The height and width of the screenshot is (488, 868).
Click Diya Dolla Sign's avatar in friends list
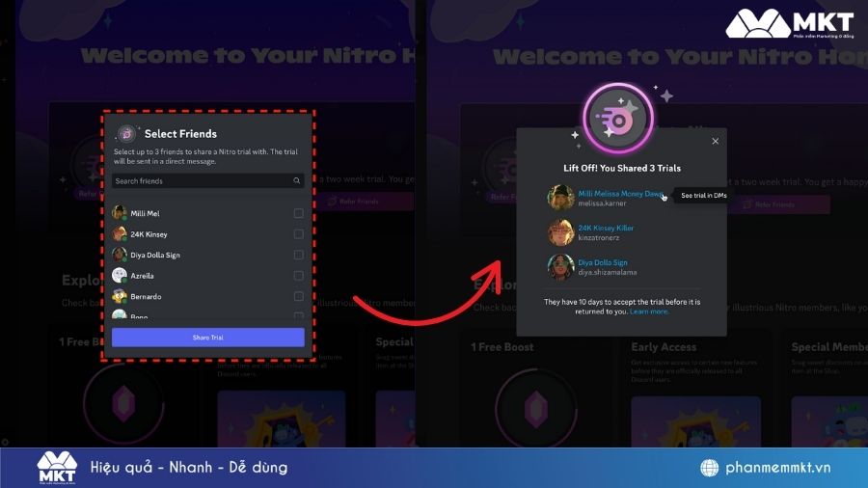pos(119,255)
